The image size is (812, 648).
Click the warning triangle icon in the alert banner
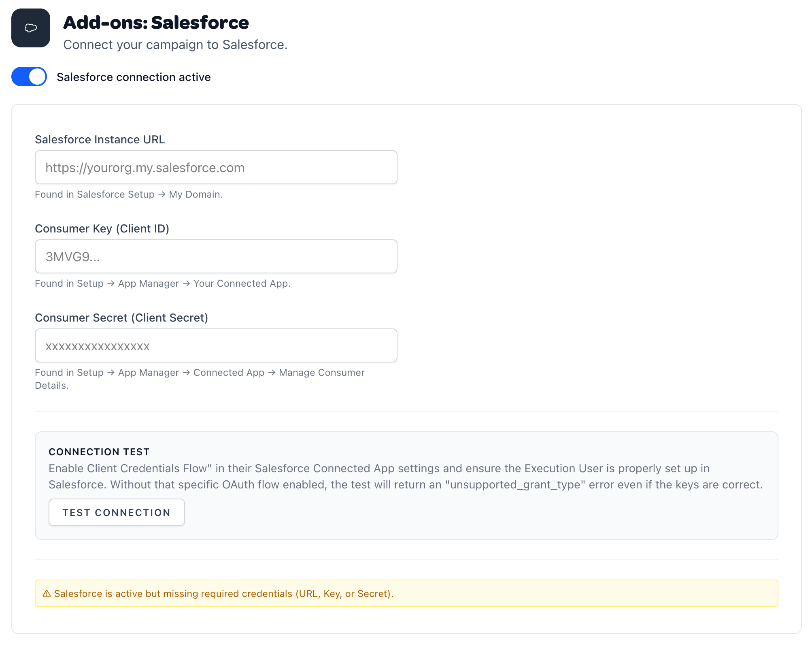(x=47, y=593)
